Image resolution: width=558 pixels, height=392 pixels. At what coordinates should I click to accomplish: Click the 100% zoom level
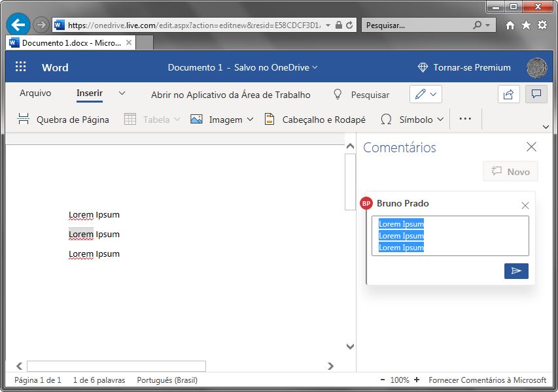399,380
